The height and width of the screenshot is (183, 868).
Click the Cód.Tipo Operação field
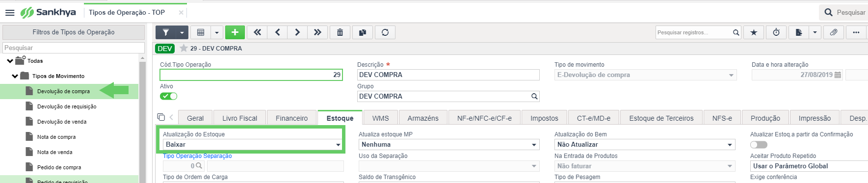pyautogui.click(x=251, y=75)
